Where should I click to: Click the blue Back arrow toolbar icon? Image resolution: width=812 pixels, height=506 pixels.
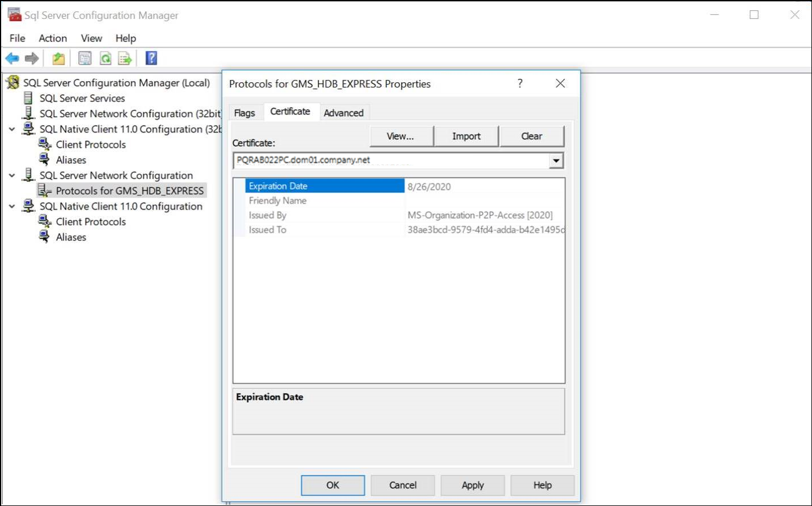point(12,58)
